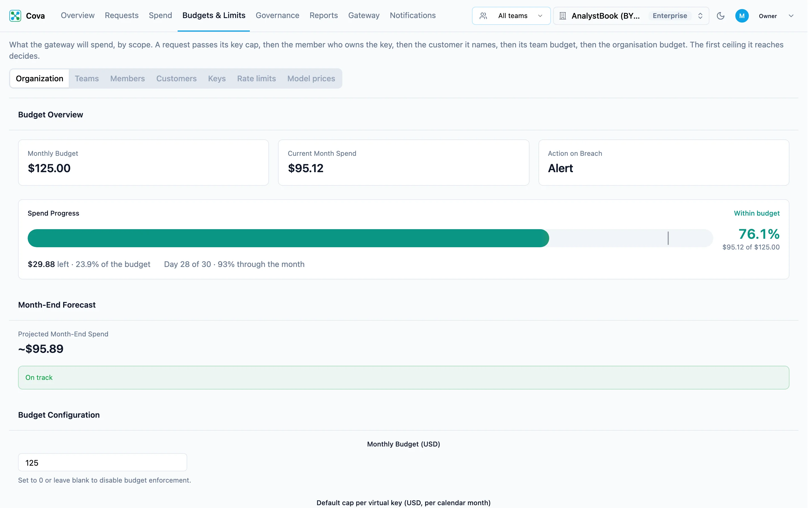The image size is (812, 508).
Task: Click the Current Month Spend $95.12 value
Action: pos(305,168)
